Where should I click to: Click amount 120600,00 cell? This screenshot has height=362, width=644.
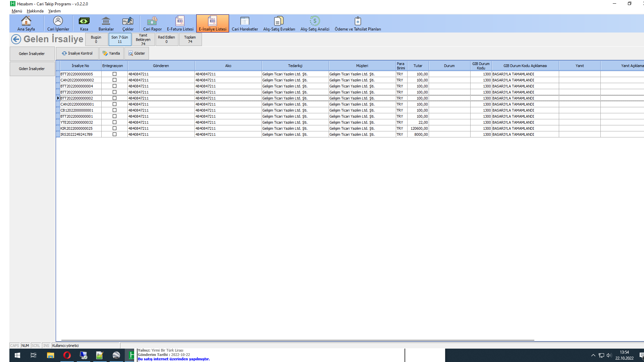[418, 128]
